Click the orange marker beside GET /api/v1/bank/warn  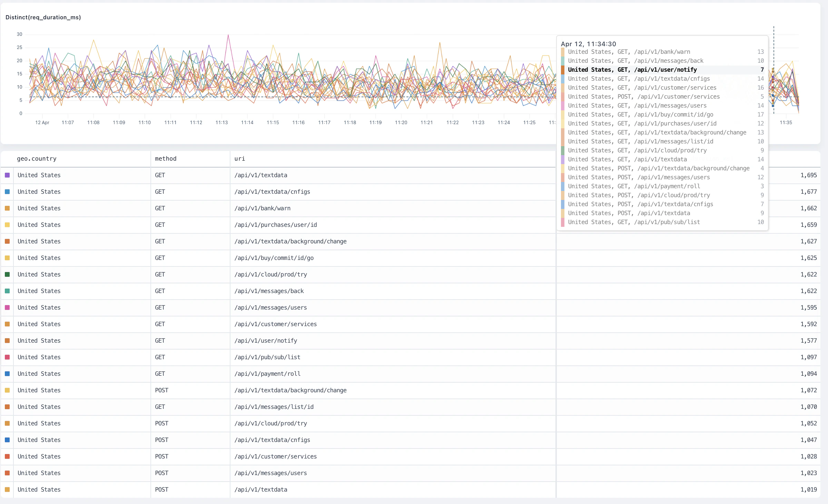tap(7, 208)
